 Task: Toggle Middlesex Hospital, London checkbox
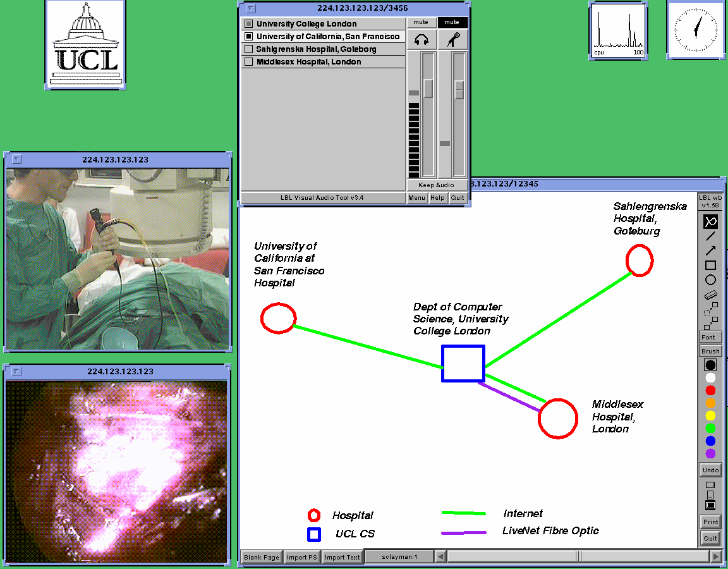249,61
